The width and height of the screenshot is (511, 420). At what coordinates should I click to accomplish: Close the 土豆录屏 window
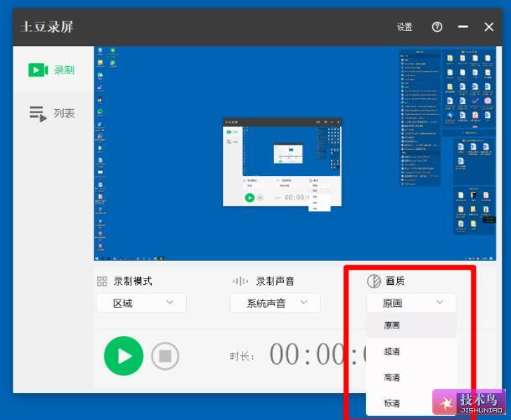489,27
